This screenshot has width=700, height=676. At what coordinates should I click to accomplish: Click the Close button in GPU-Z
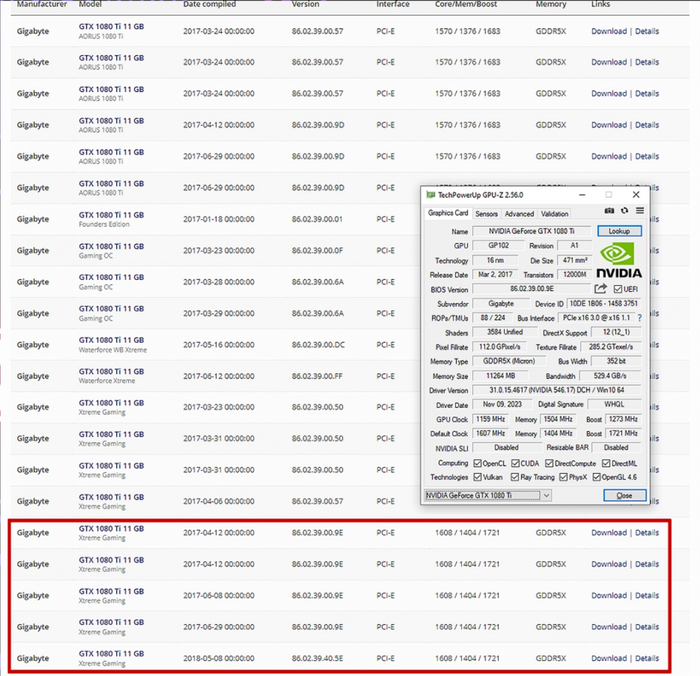coord(624,495)
